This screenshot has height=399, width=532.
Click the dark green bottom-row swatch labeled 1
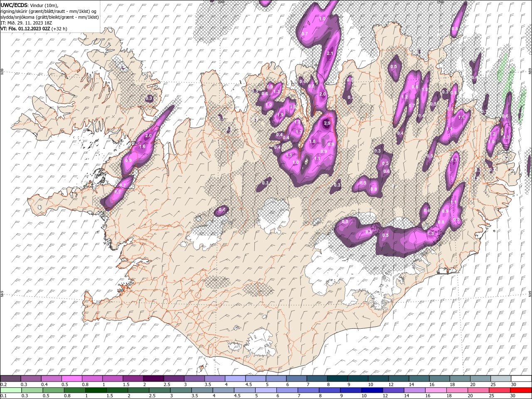pyautogui.click(x=96, y=390)
